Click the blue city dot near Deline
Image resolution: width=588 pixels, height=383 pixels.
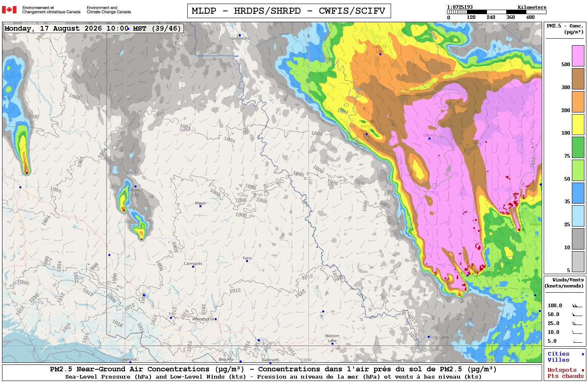(429, 138)
